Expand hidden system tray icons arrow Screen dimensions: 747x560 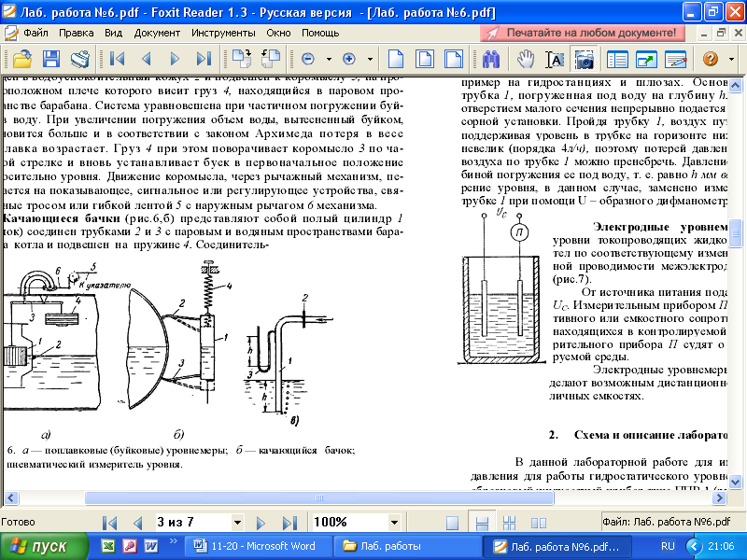pyautogui.click(x=694, y=546)
